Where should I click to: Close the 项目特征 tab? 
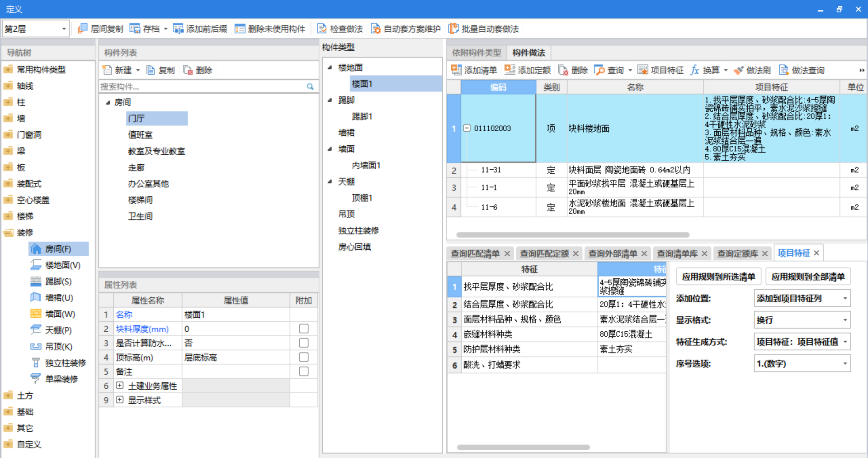coord(816,253)
